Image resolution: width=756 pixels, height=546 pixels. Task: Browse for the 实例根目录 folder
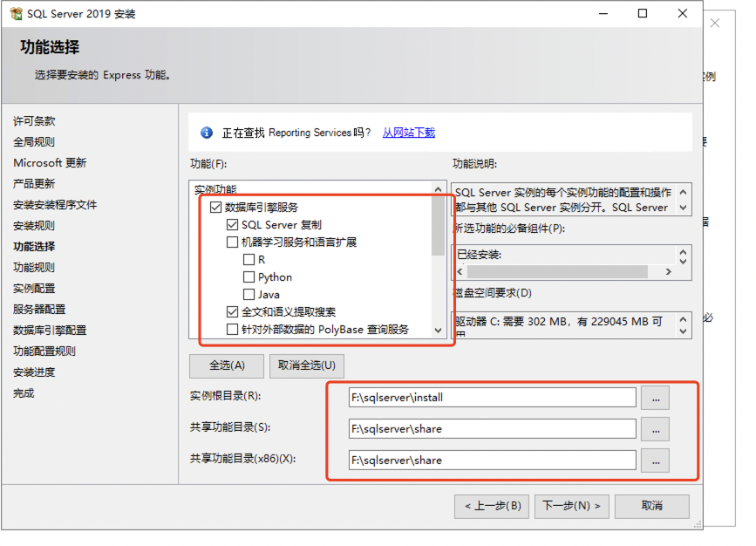click(655, 397)
